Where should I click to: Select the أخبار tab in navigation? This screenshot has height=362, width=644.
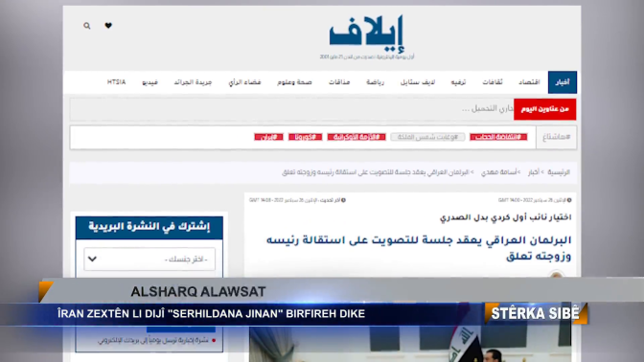[563, 82]
